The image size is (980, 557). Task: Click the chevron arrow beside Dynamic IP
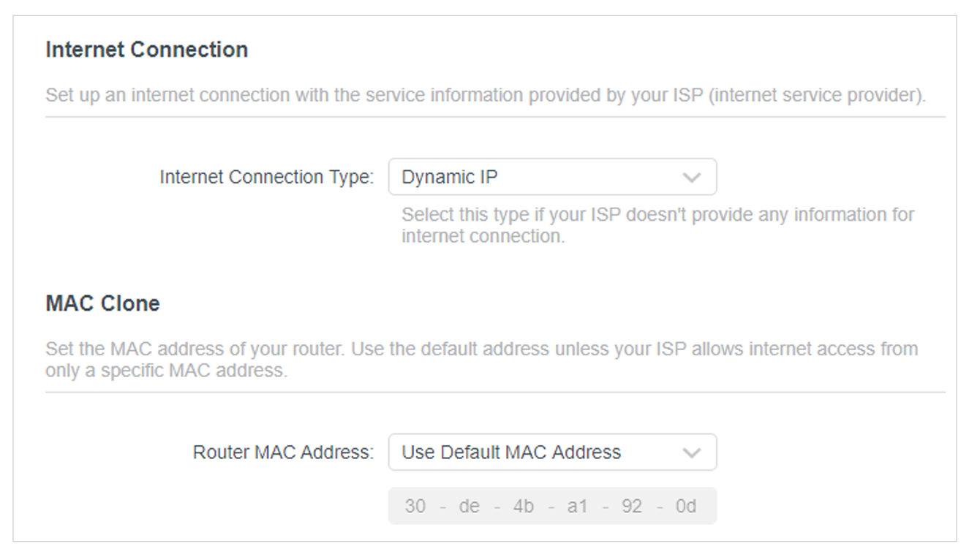tap(690, 178)
